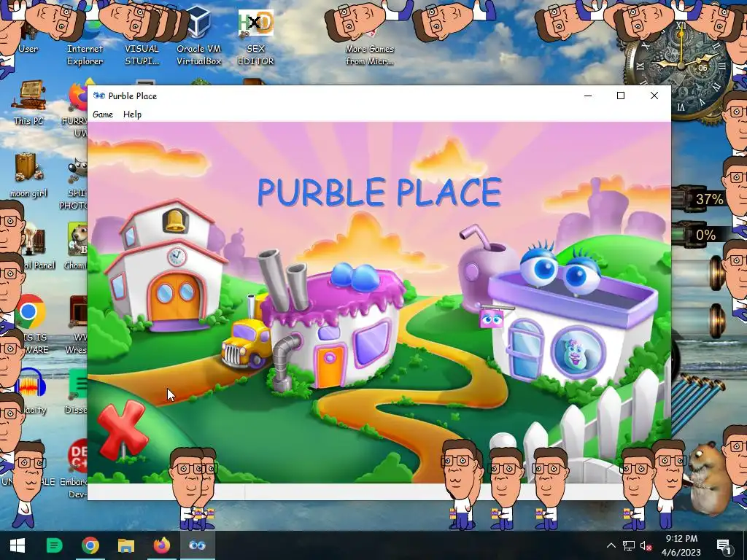Minimize the Purble Place window

(x=588, y=96)
